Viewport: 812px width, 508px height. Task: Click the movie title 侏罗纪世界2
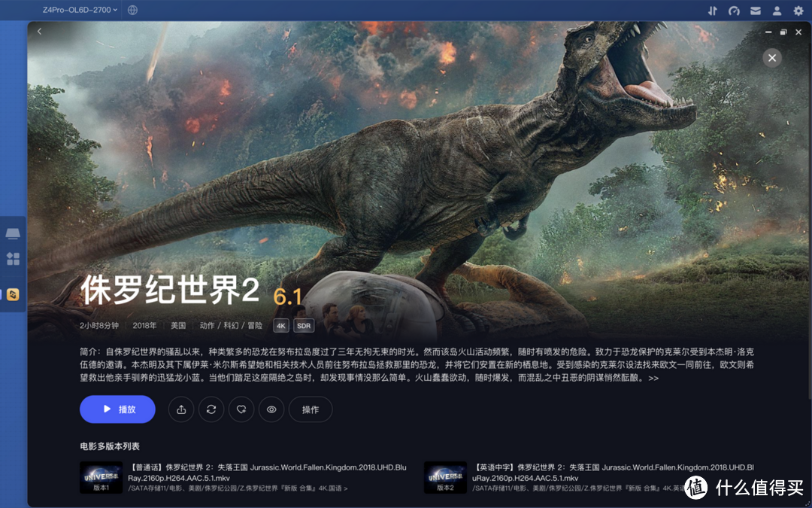tap(170, 290)
